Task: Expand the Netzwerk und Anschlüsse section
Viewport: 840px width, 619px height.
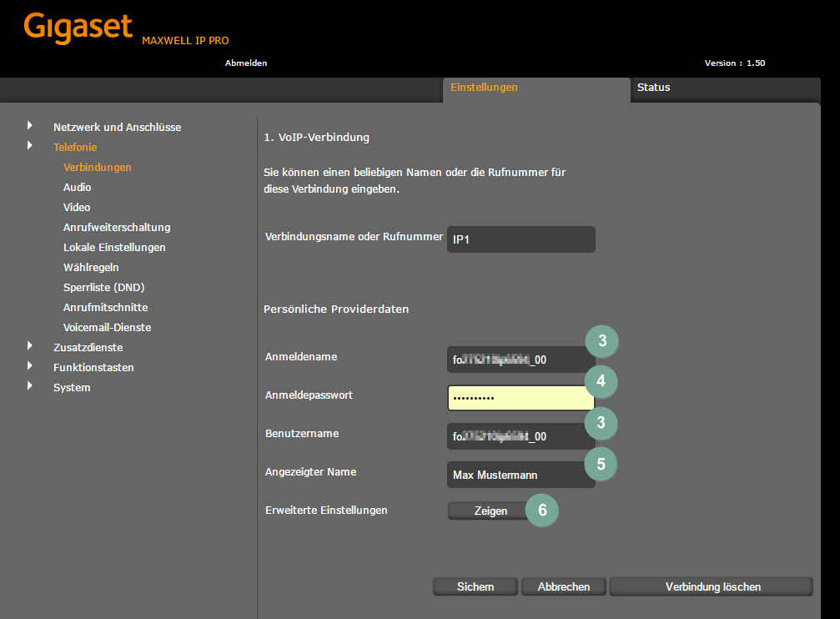Action: tap(30, 126)
